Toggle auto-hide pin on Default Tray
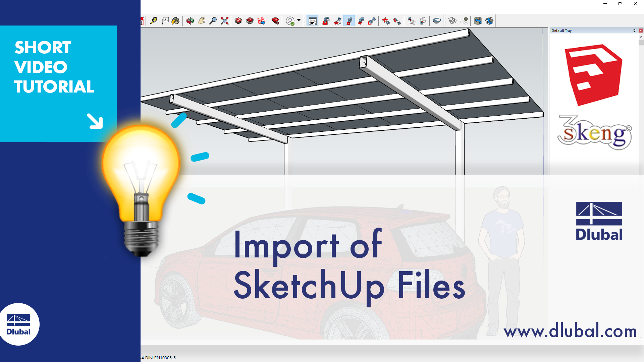Image resolution: width=644 pixels, height=362 pixels. [634, 31]
